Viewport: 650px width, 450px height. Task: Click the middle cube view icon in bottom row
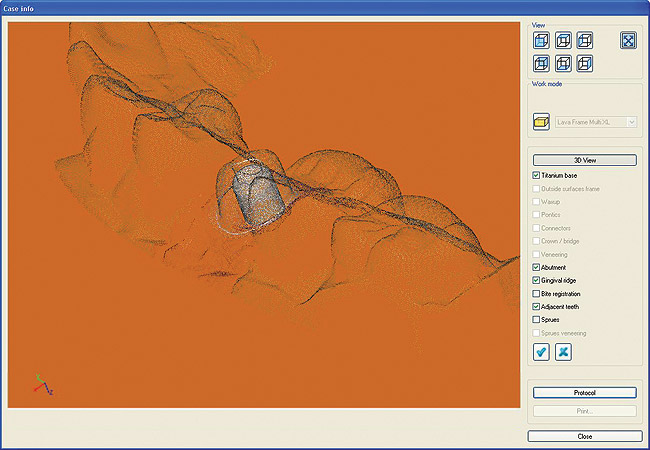[563, 63]
